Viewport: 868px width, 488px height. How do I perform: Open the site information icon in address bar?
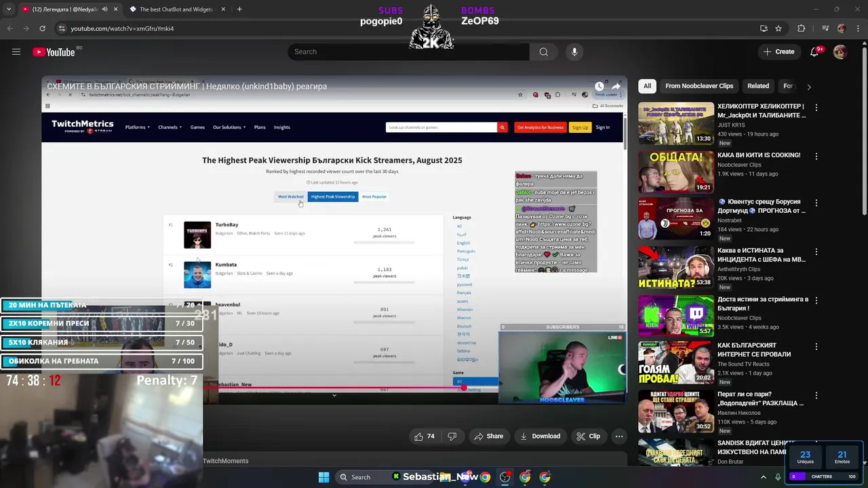62,28
